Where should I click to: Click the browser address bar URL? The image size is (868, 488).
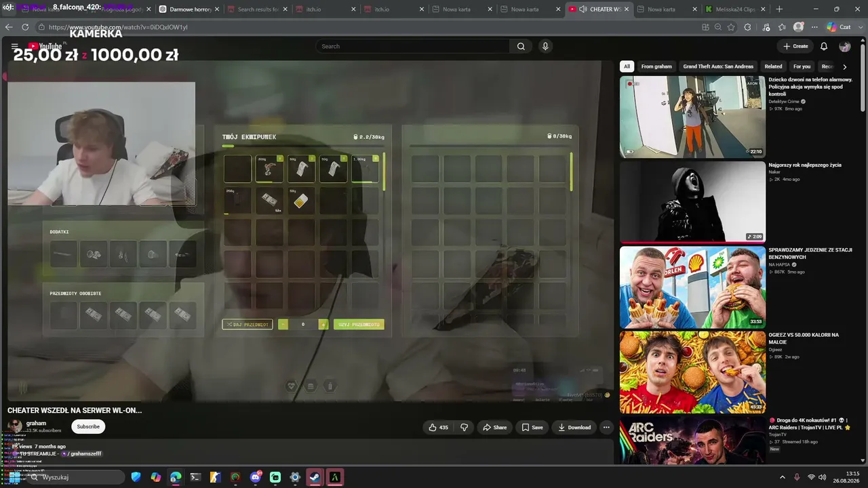pos(118,27)
